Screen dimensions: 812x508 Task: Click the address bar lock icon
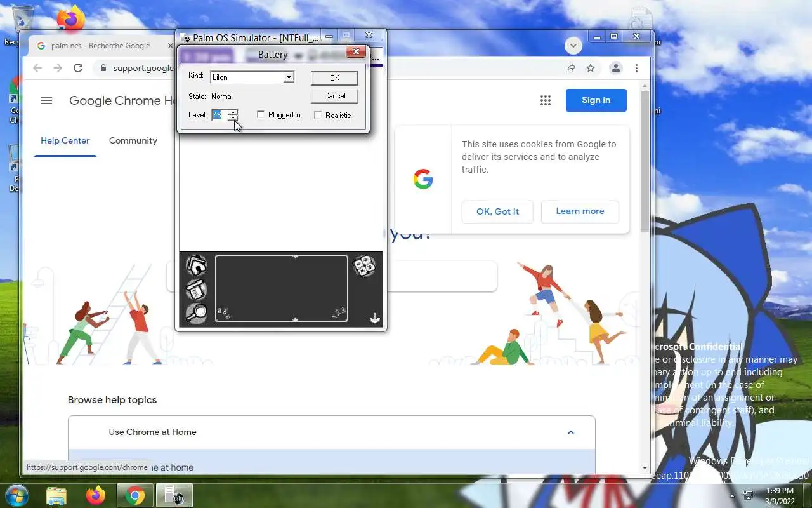[x=103, y=68]
